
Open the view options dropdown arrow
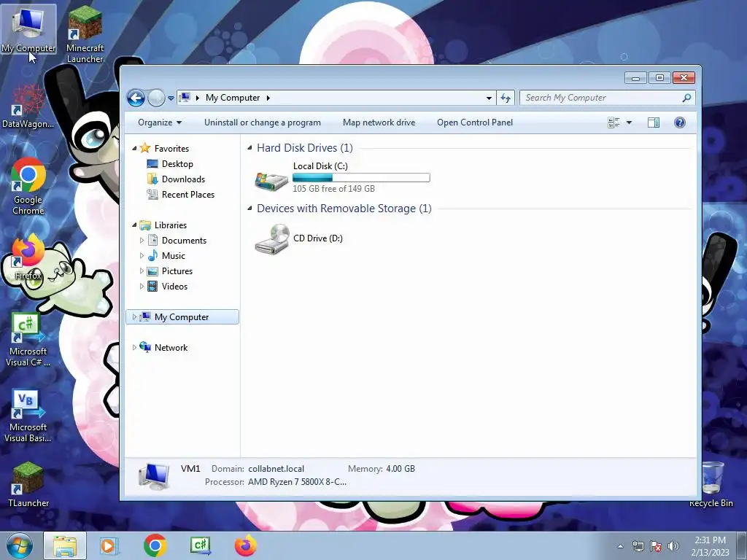(x=629, y=122)
